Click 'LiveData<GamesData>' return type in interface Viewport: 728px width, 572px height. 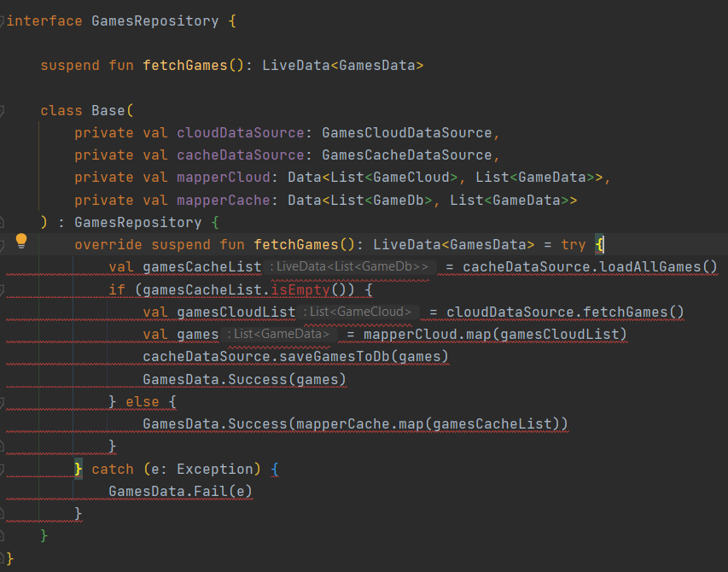342,66
